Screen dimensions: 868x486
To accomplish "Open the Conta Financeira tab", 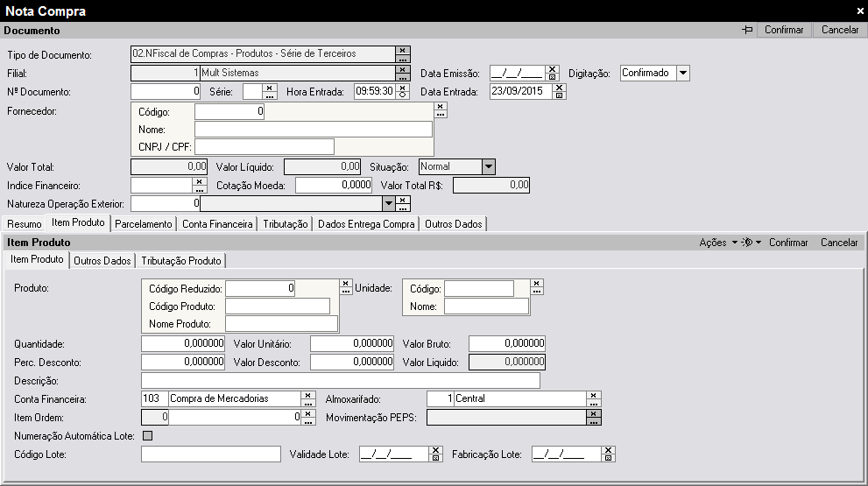I will coord(217,224).
